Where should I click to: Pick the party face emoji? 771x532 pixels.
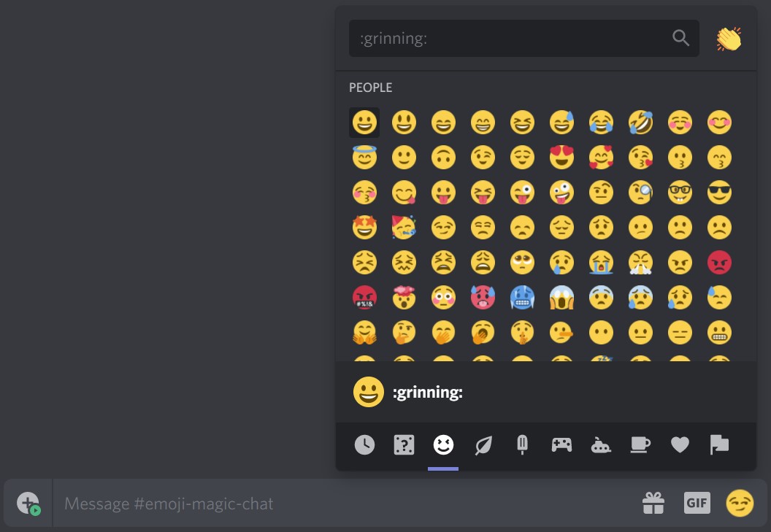coord(404,227)
